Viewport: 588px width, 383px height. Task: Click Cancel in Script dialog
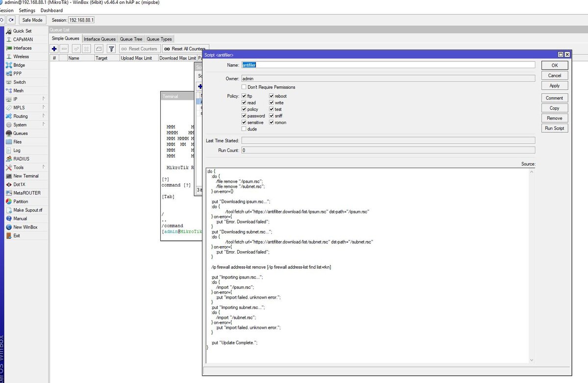555,76
